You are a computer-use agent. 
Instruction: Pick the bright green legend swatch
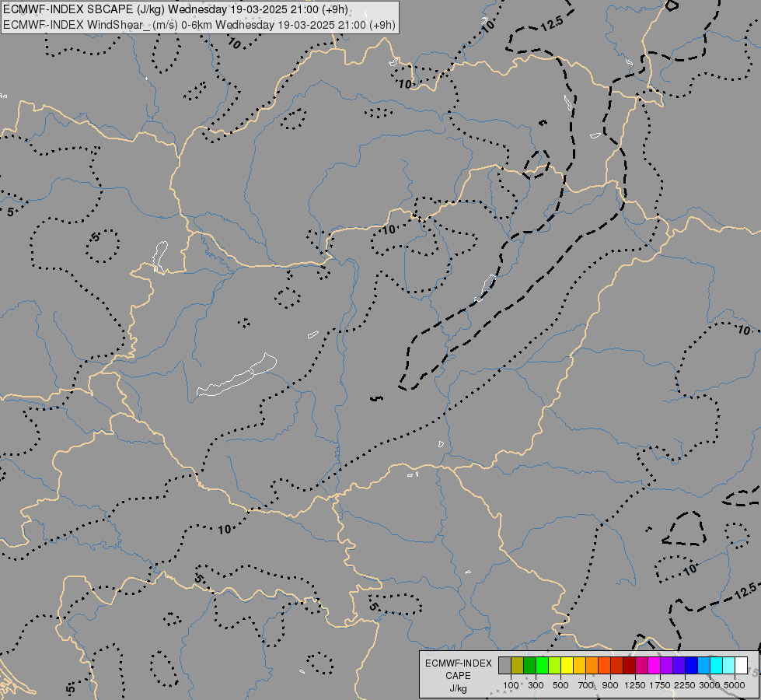[x=542, y=665]
